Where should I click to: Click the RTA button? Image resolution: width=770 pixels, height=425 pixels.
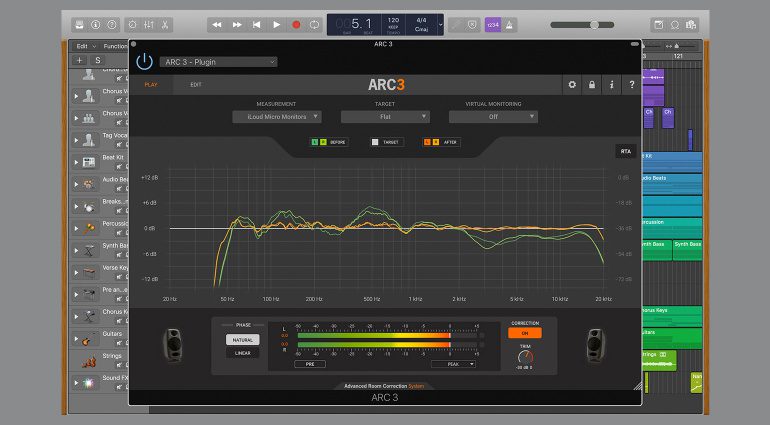(626, 151)
